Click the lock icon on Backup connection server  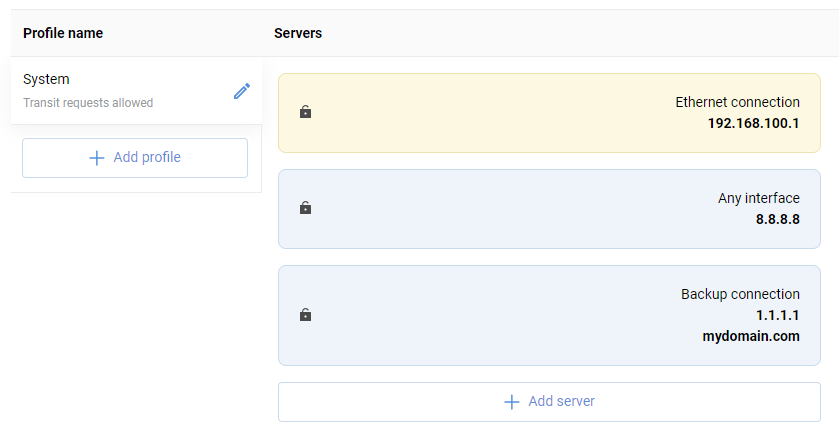coord(306,315)
